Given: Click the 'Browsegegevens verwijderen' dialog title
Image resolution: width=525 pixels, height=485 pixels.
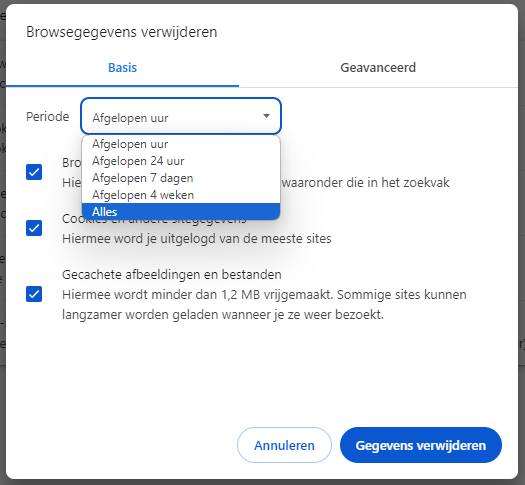Looking at the screenshot, I should [x=122, y=32].
